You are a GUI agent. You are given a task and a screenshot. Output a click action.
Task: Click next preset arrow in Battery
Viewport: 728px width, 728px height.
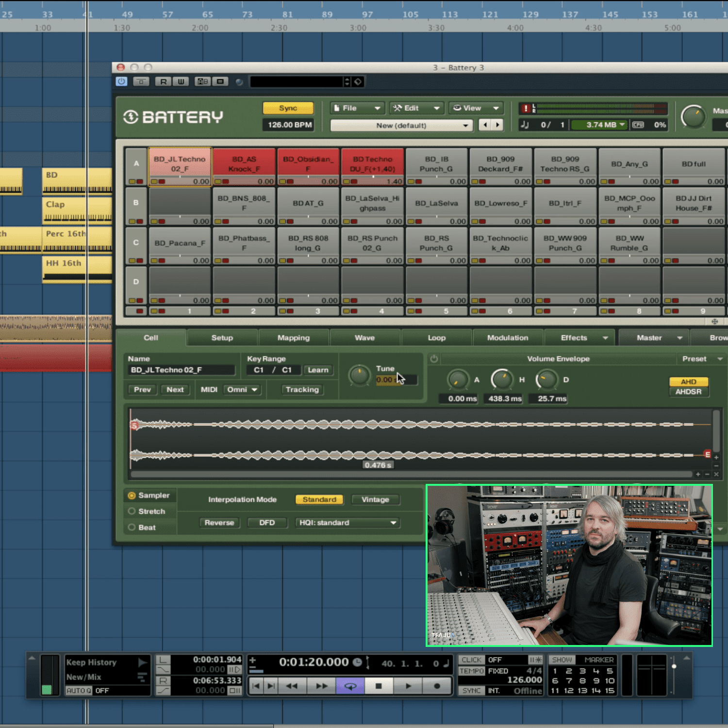coord(497,125)
